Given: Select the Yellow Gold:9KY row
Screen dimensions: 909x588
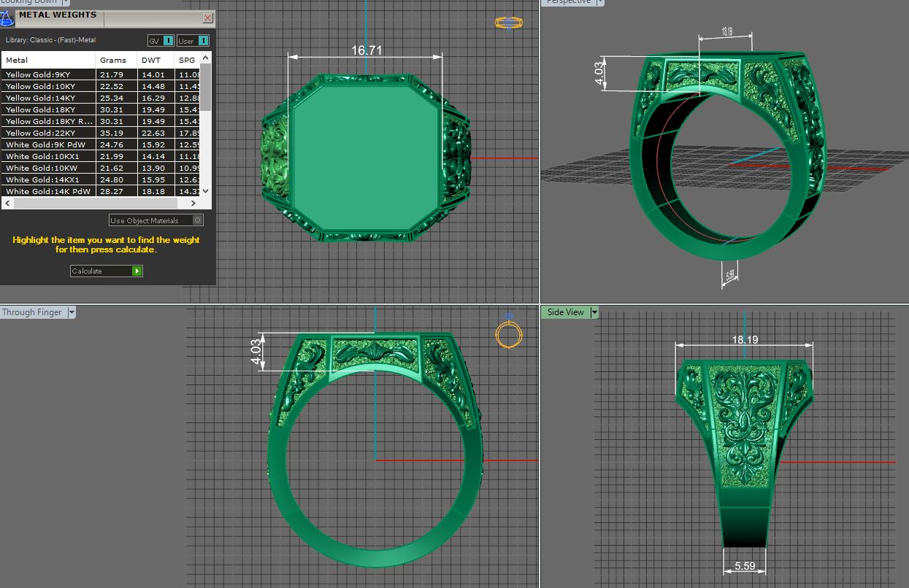Looking at the screenshot, I should pyautogui.click(x=101, y=74).
